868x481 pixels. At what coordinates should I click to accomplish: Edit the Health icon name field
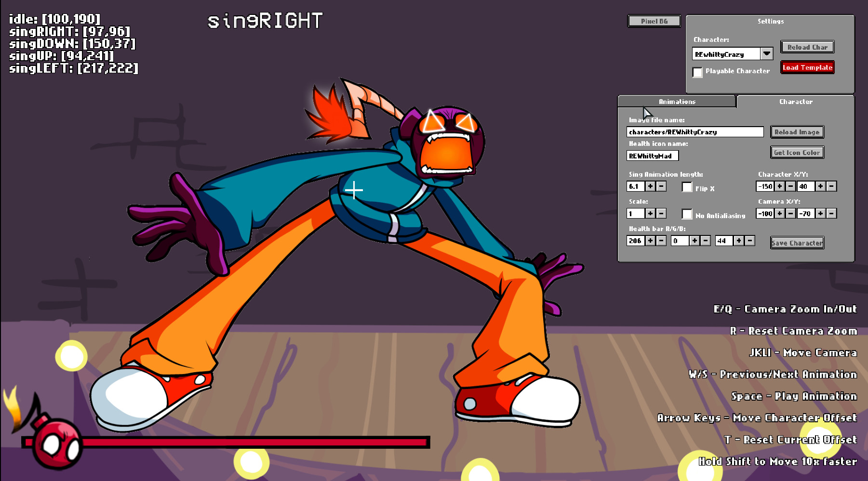(x=652, y=156)
